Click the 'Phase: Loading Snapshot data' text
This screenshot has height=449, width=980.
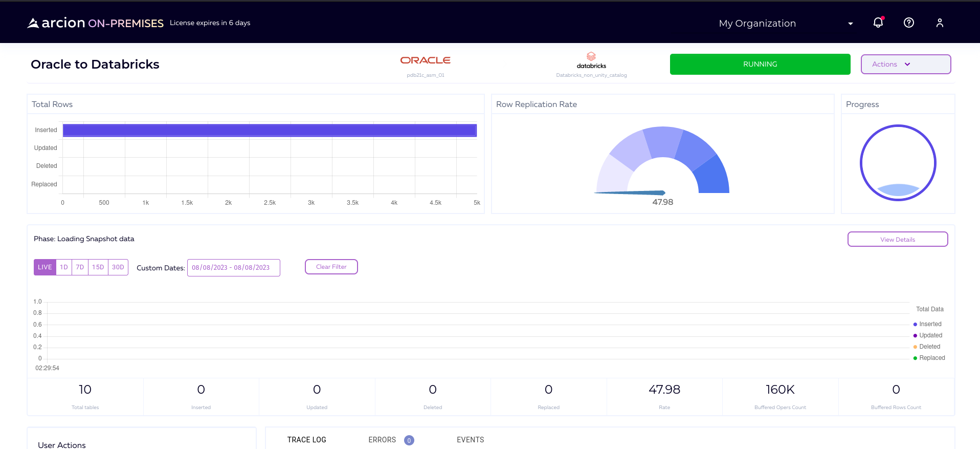(84, 239)
